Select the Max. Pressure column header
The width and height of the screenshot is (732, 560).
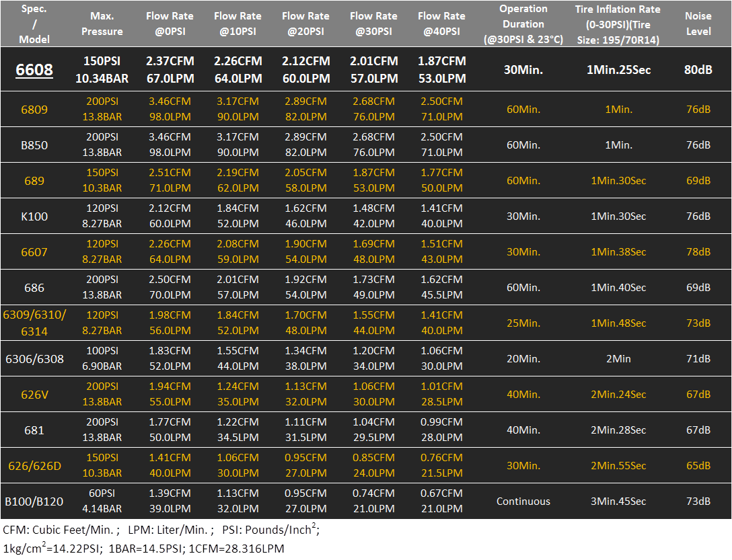pyautogui.click(x=102, y=24)
